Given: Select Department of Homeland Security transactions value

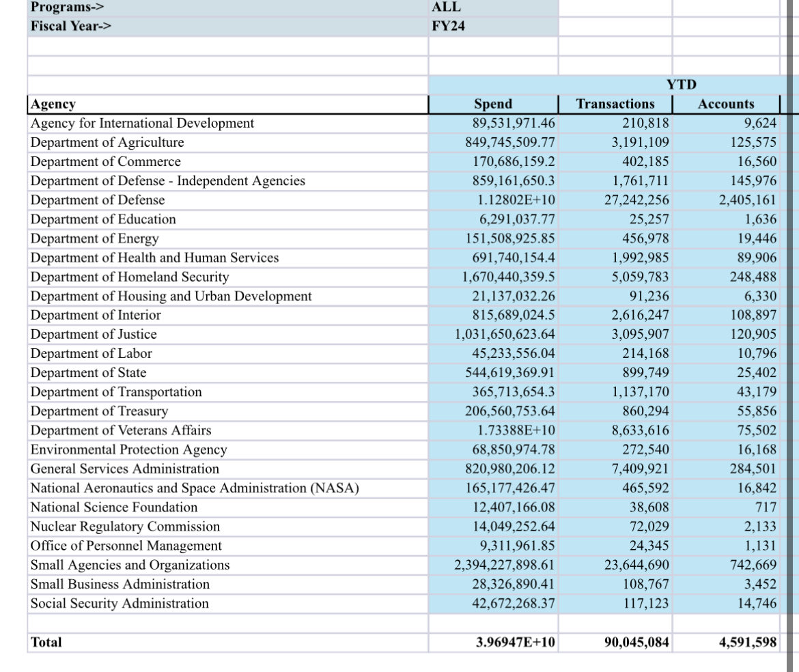Looking at the screenshot, I should (615, 277).
